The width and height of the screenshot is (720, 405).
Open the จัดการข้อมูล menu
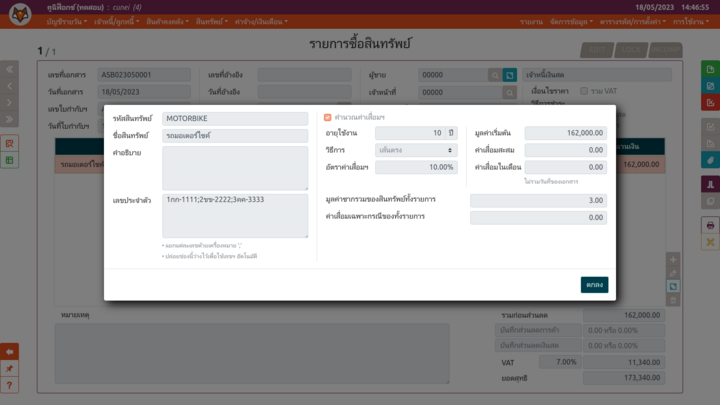click(x=572, y=22)
